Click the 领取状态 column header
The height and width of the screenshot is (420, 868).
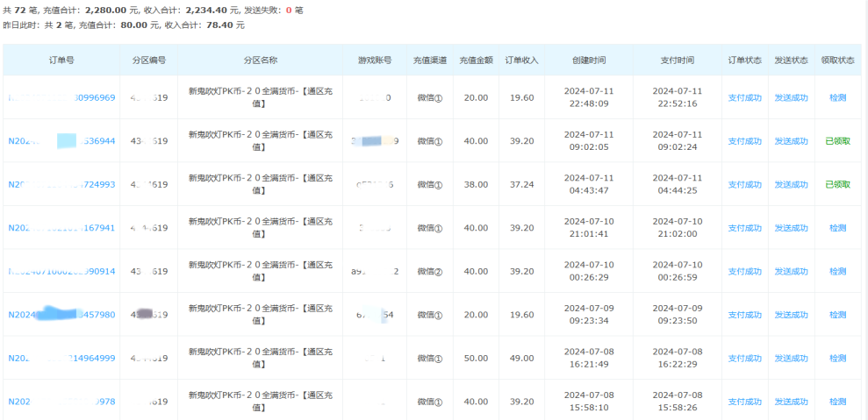point(837,61)
